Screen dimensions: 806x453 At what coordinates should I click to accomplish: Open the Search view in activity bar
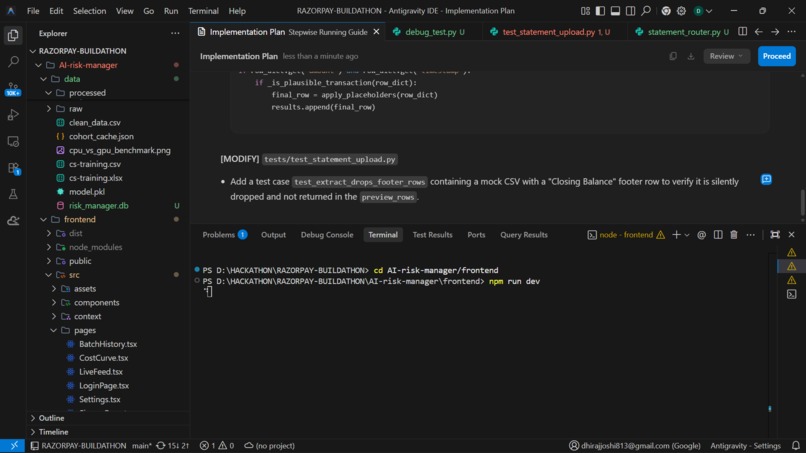[x=13, y=62]
